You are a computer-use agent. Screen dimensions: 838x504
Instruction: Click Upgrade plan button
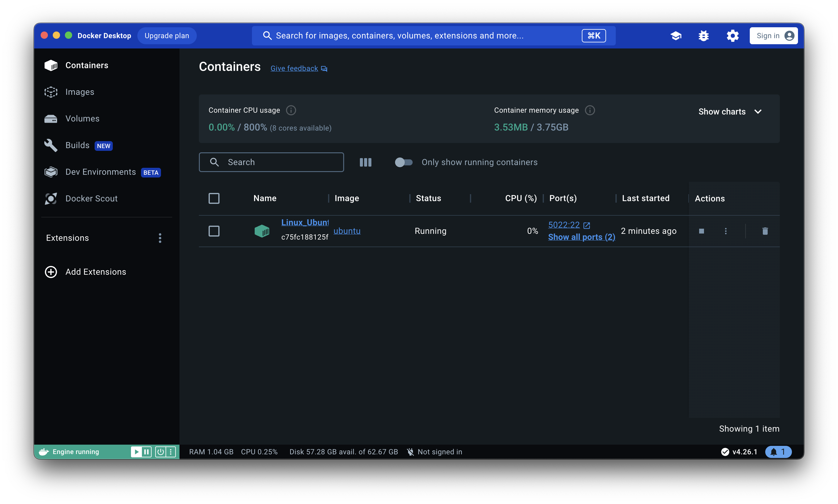(x=166, y=36)
